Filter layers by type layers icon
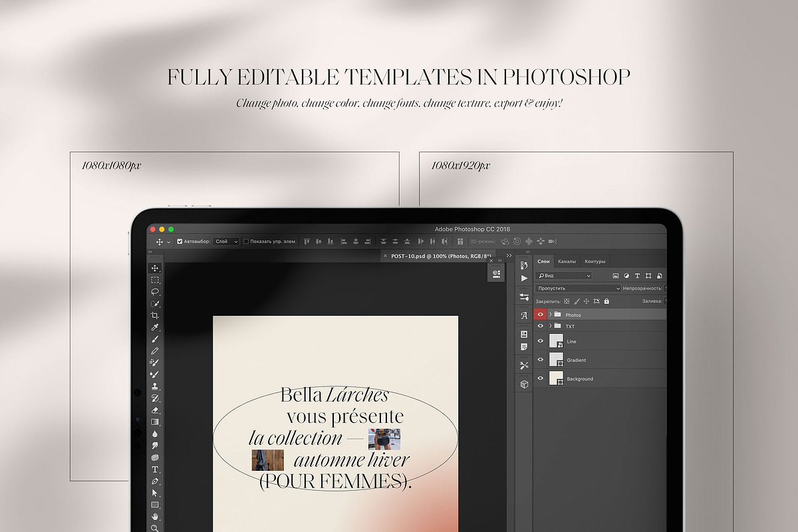Screen dimensions: 798x532 (x=637, y=275)
